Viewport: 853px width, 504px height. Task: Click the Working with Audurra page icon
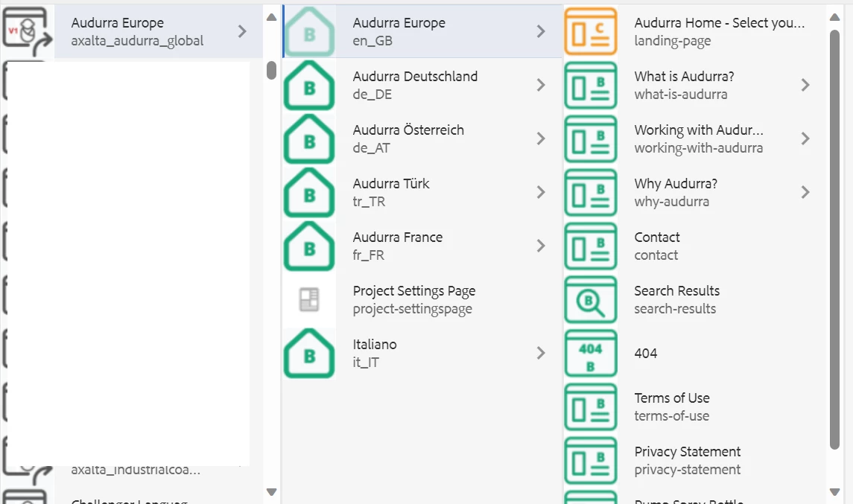pos(591,138)
